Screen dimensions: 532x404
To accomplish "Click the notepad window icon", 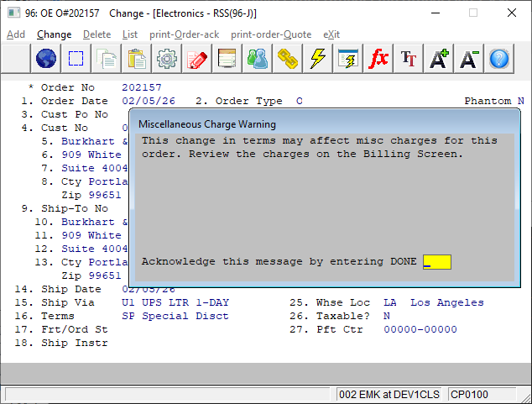I will click(227, 59).
